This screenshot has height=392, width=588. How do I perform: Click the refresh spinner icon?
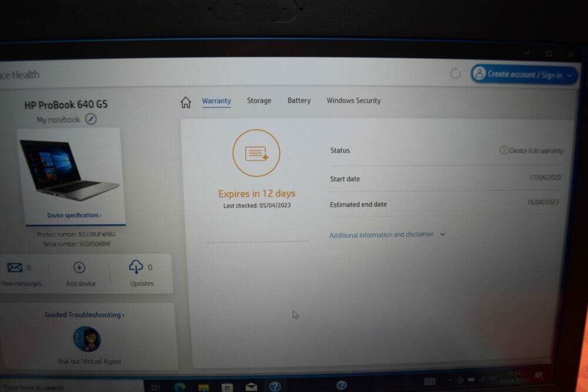455,73
